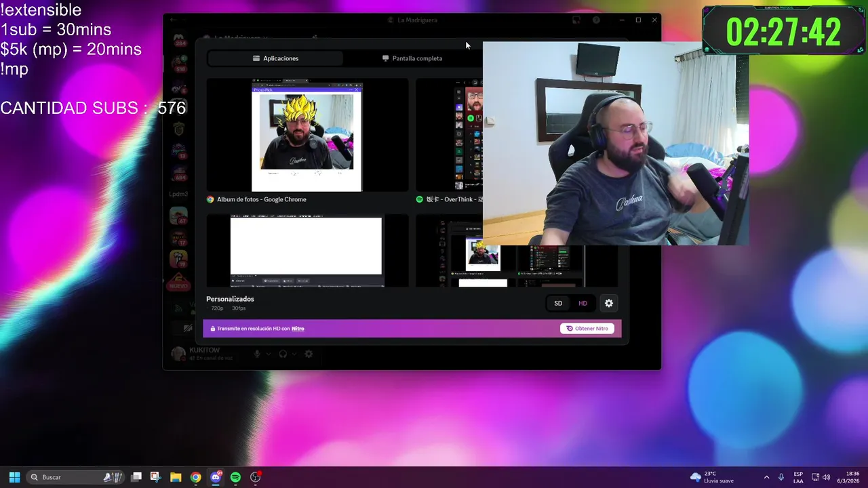Screen dimensions: 868x488
Task: Open weather widget showing 23°C
Action: pyautogui.click(x=712, y=477)
